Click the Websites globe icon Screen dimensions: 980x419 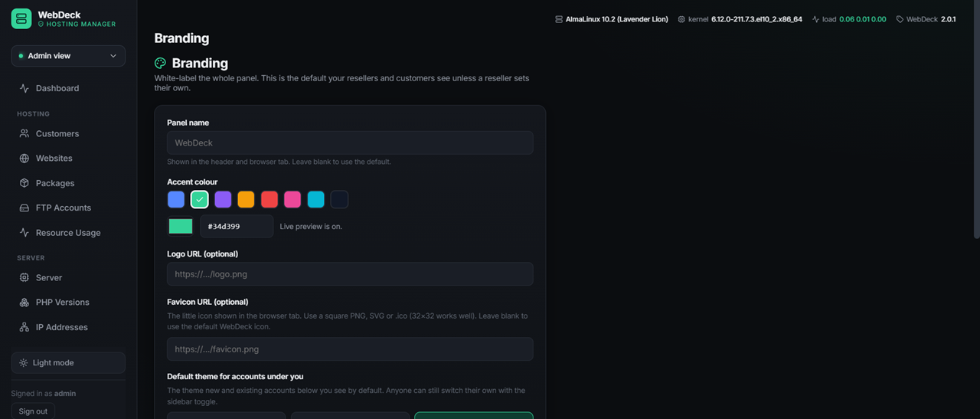pos(24,159)
